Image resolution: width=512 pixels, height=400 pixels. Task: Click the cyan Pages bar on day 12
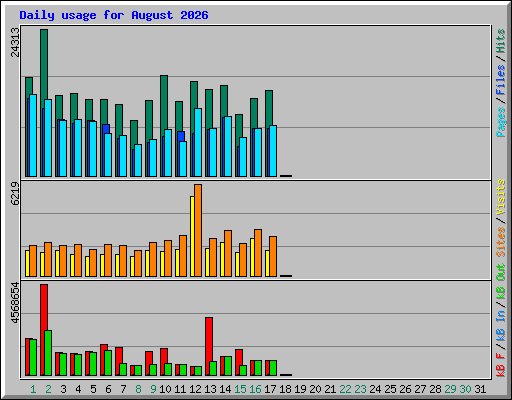(x=198, y=142)
